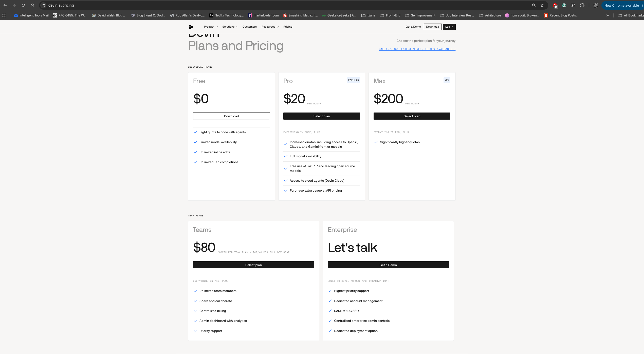Screen dimensions: 644x354
Task: Open RFC 6455 bookmark
Action: (70, 15)
